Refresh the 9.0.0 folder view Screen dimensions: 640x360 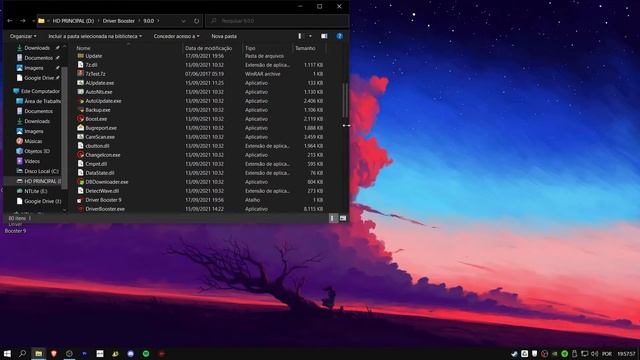(196, 21)
